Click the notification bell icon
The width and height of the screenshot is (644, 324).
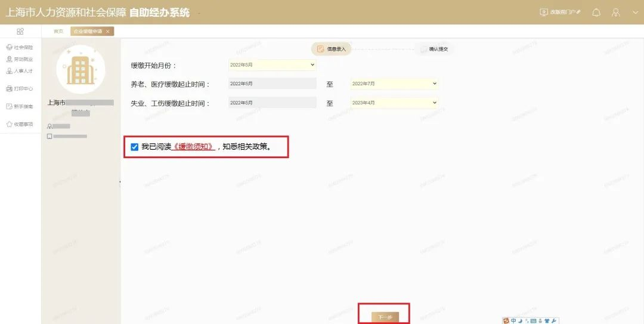tap(596, 13)
